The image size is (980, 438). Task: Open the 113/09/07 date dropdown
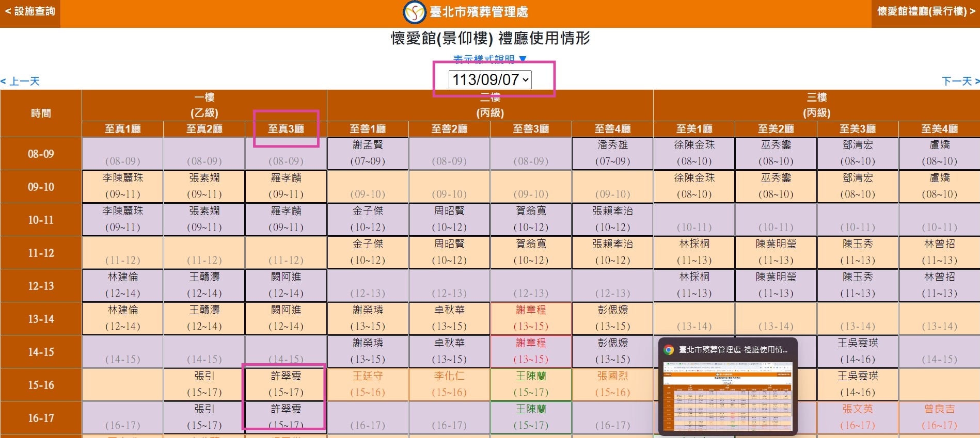[x=489, y=80]
